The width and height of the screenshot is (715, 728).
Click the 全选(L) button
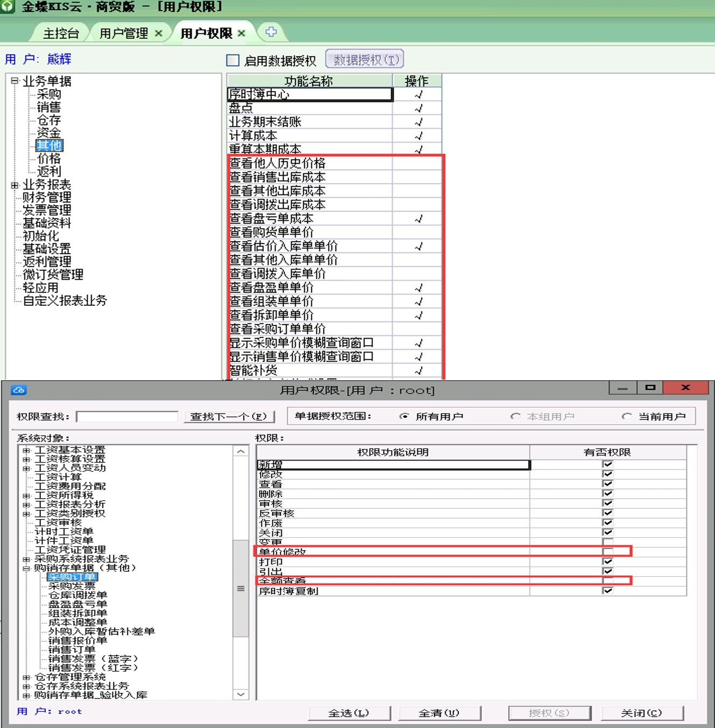[x=349, y=713]
